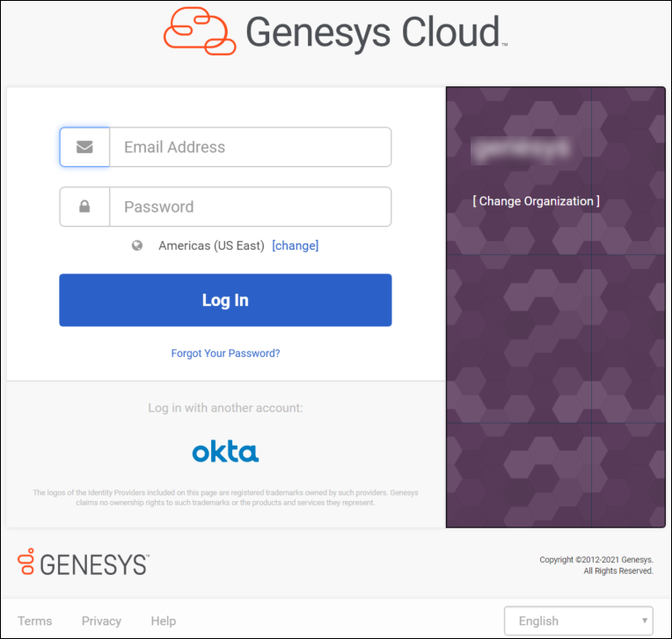
Task: Click the padlock icon beside Password
Action: [x=84, y=207]
